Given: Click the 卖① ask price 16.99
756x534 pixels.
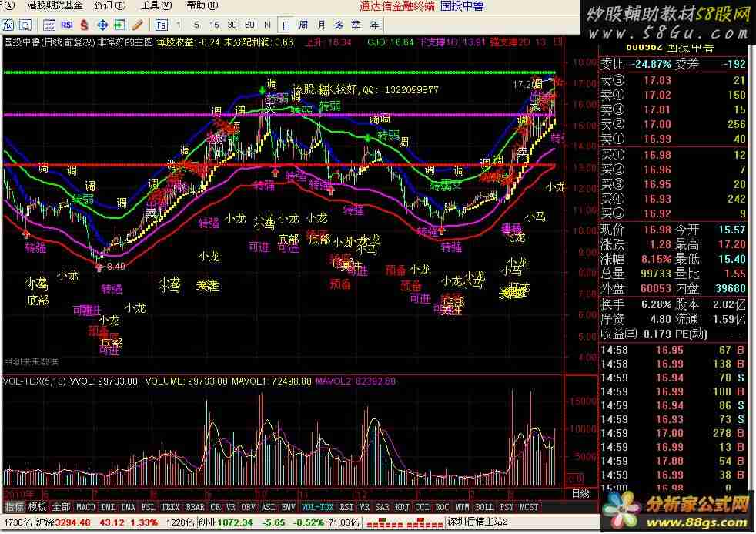Looking at the screenshot, I should tap(657, 139).
